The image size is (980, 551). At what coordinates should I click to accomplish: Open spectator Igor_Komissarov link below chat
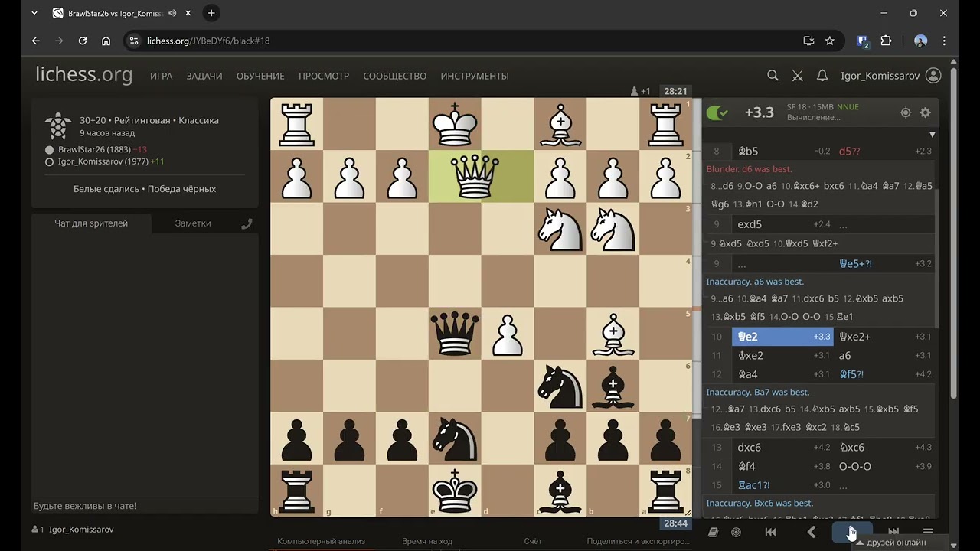pos(82,529)
